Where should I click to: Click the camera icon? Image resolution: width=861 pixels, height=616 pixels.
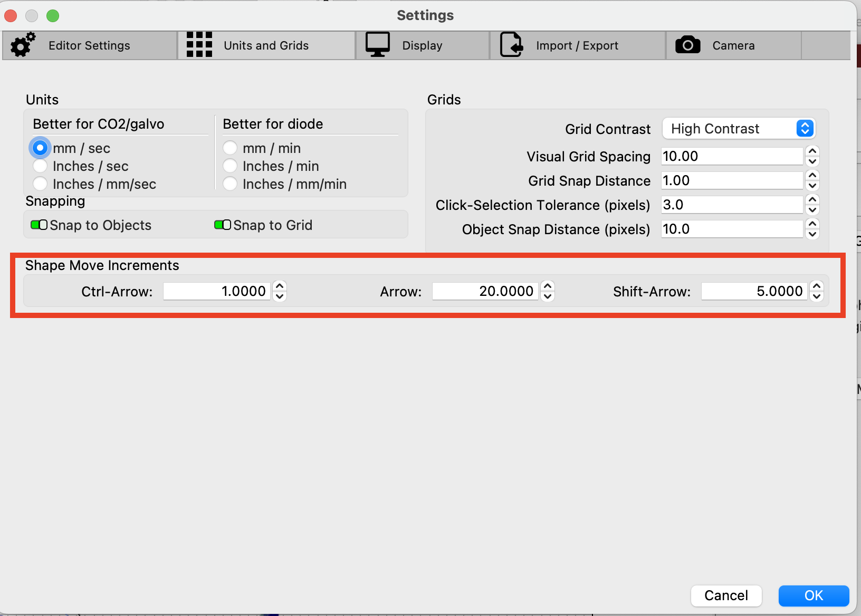(688, 45)
